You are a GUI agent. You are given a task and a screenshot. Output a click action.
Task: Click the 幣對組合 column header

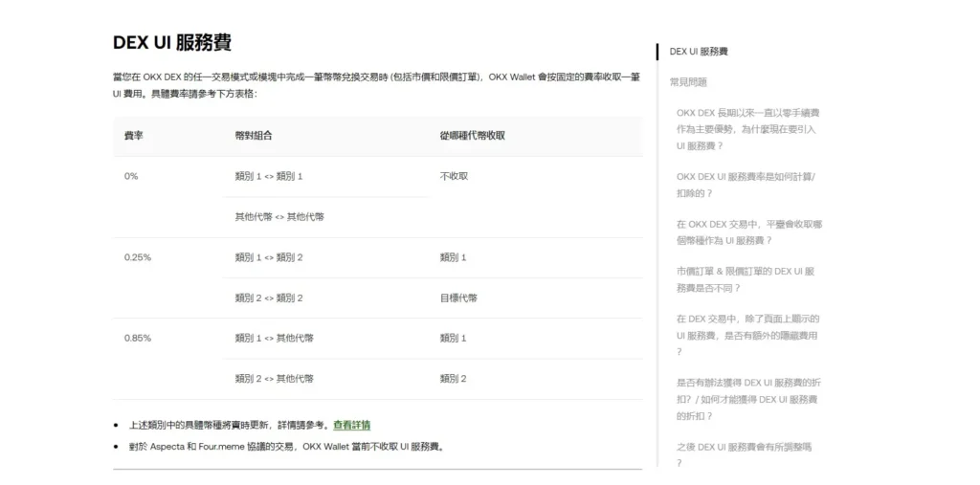point(254,136)
